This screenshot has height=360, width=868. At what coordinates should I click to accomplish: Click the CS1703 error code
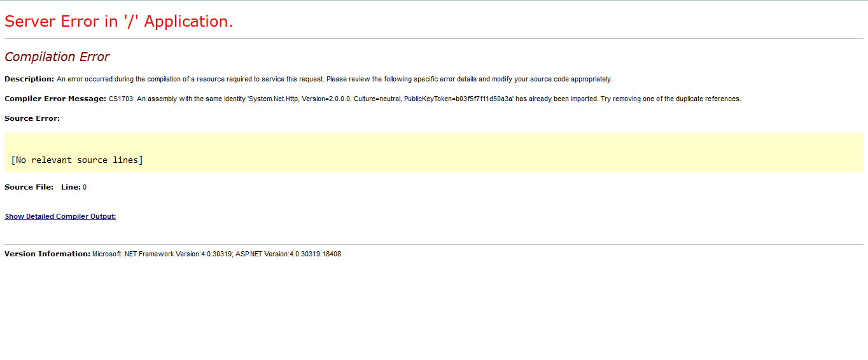pyautogui.click(x=120, y=99)
